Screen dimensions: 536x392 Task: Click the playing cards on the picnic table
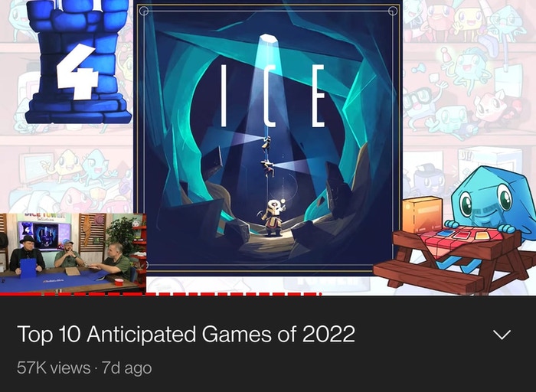click(461, 235)
